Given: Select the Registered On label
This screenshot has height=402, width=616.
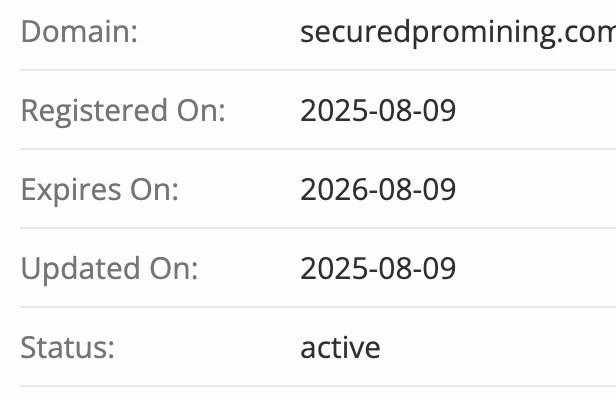Looking at the screenshot, I should pos(123,110).
